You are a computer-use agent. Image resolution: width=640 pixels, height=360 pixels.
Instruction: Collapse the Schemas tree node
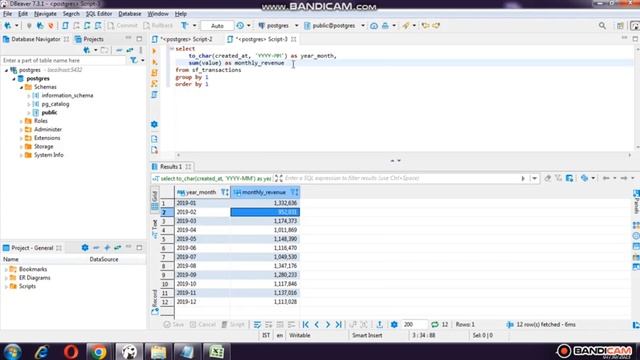point(21,87)
